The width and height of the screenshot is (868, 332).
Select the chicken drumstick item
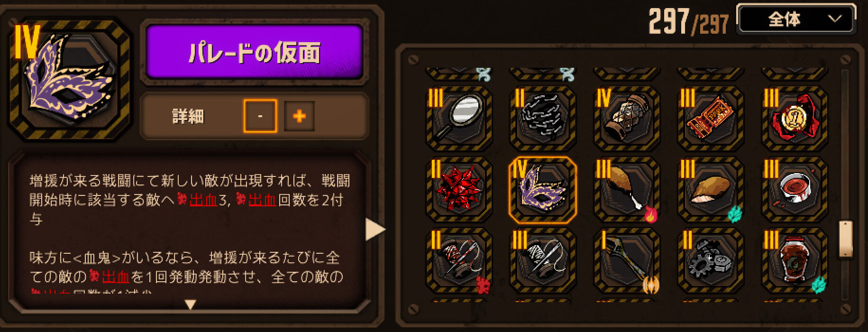point(627,190)
